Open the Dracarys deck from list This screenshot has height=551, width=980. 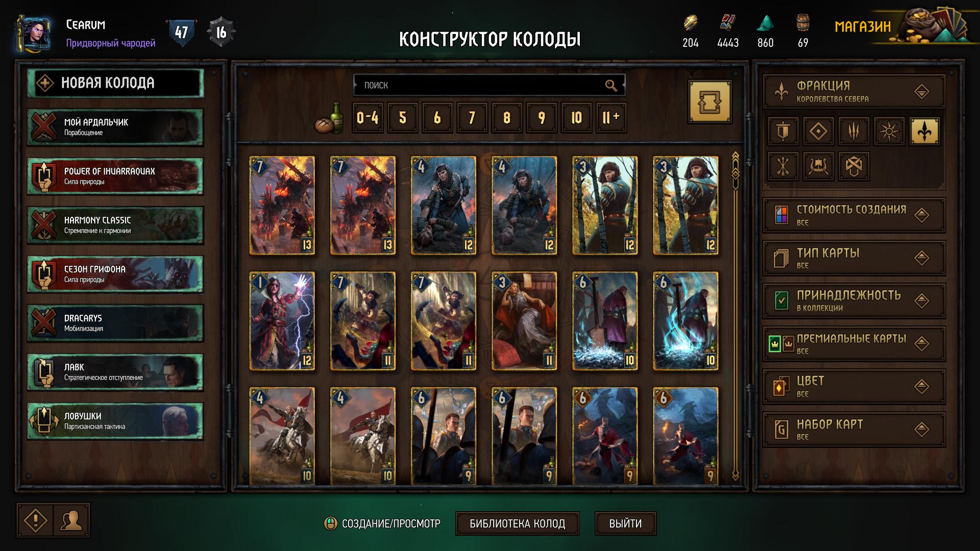(x=115, y=323)
